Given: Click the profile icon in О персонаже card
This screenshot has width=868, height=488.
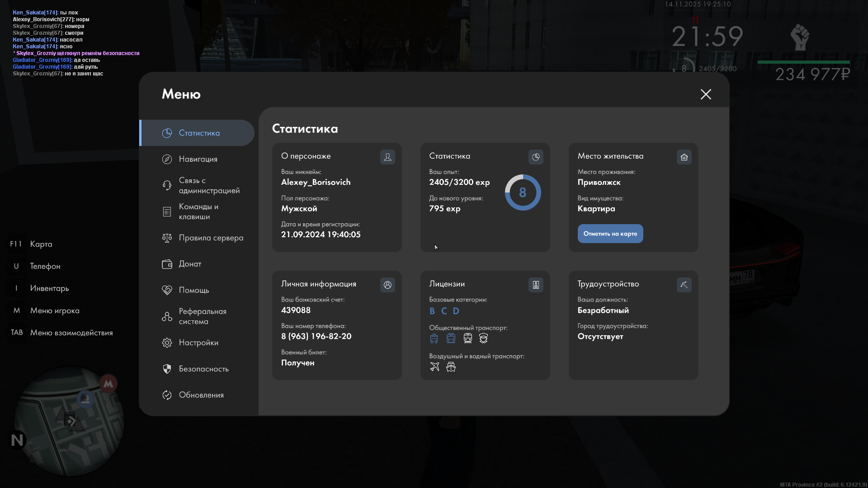Looking at the screenshot, I should click(x=387, y=157).
